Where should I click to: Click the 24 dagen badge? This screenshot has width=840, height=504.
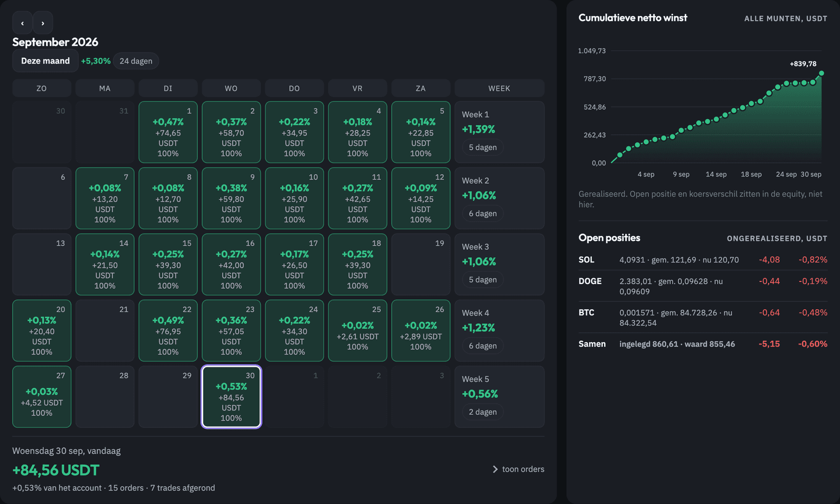click(136, 61)
